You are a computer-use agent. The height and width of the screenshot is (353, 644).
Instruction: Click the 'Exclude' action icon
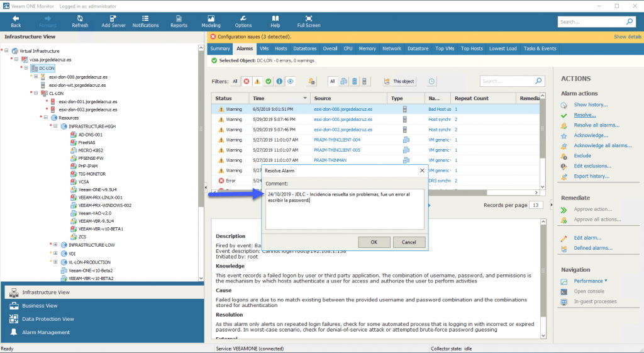point(564,156)
